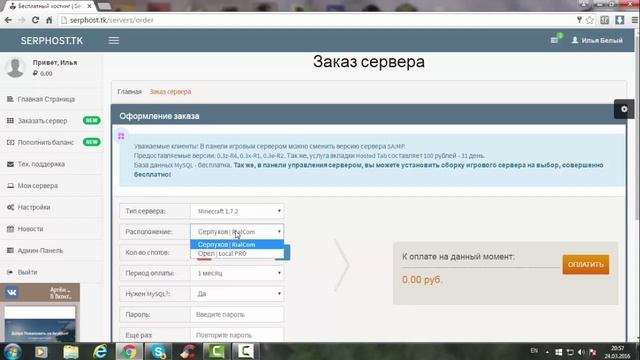Screen dimensions: 640x360
Task: Collapse the Расположение dropdown
Action: 237,231
